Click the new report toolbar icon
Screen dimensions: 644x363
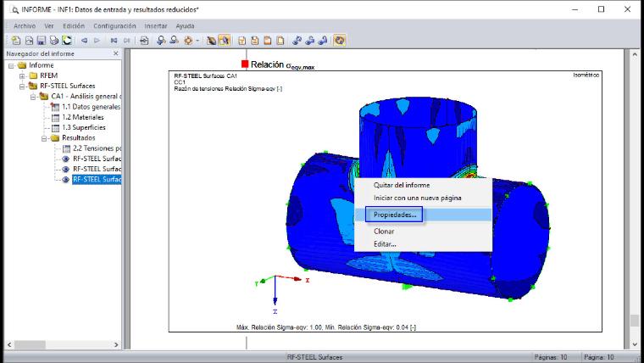coord(16,41)
